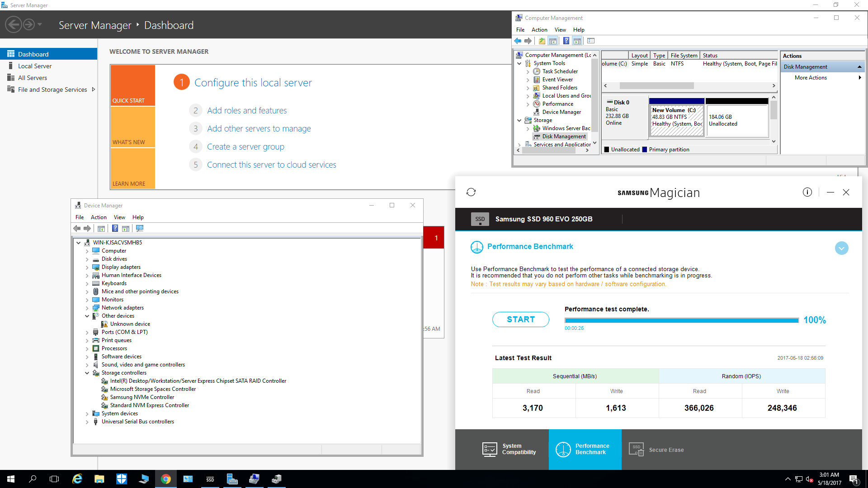Viewport: 868px width, 488px height.
Task: Select the WHAT'S NEW tile
Action: point(133,127)
